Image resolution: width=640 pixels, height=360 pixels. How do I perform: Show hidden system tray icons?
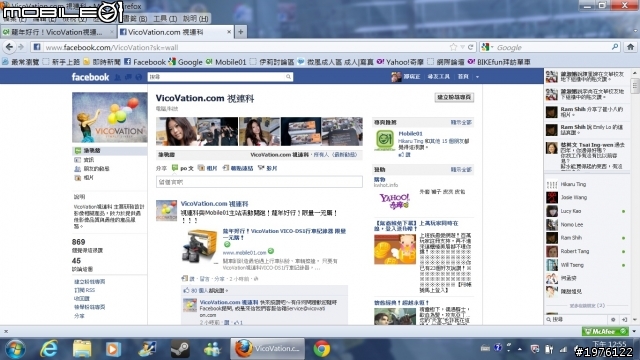(x=520, y=349)
